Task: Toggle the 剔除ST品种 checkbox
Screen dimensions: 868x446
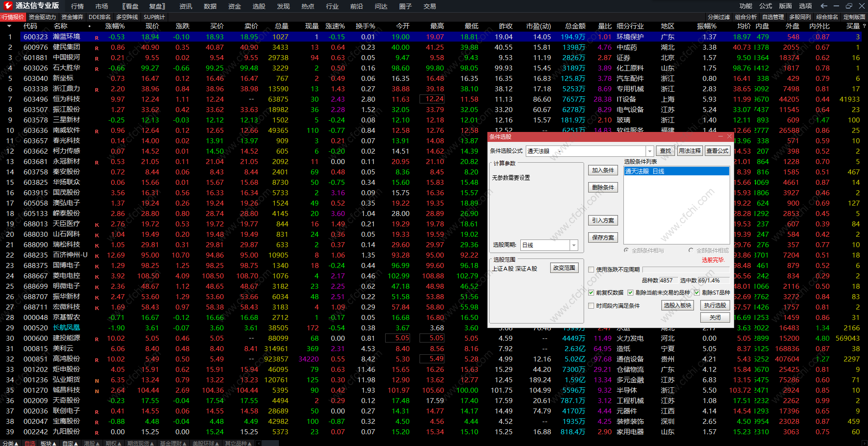Action: (x=697, y=292)
